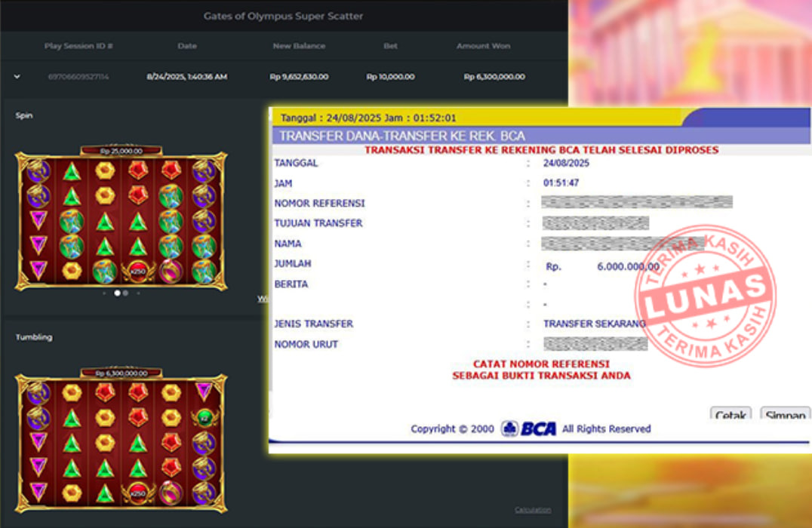Click the Play Session ID # column header

click(78, 46)
